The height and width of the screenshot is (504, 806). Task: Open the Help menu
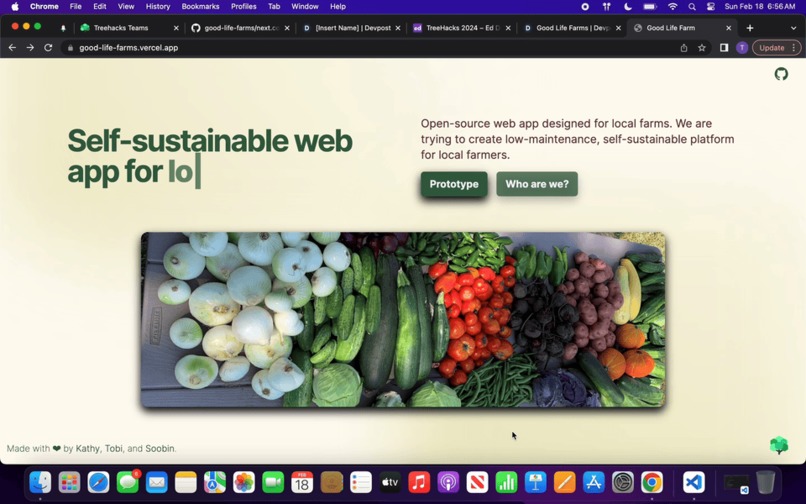(338, 7)
